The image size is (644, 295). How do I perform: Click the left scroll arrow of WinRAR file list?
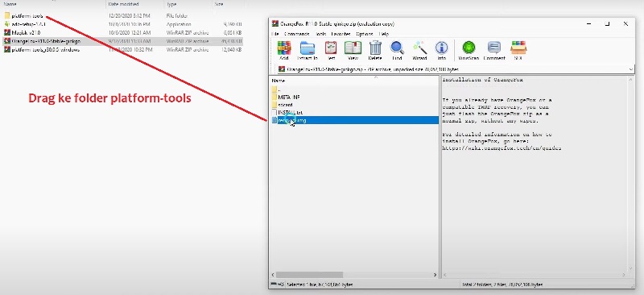click(x=274, y=274)
